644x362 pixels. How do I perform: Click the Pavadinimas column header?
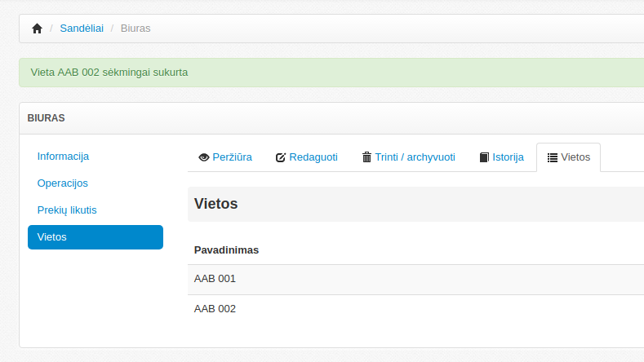[226, 250]
